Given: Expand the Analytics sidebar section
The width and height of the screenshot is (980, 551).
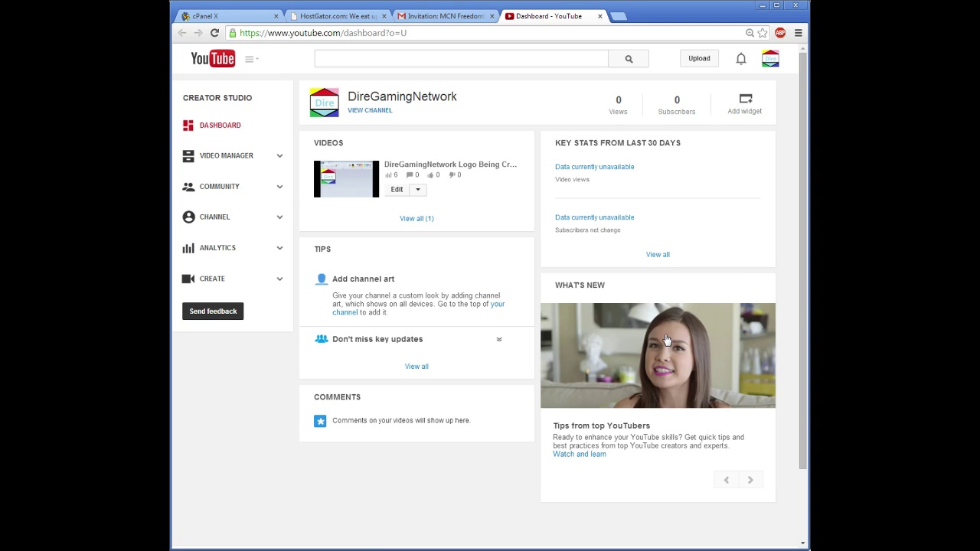Looking at the screenshot, I should point(279,248).
